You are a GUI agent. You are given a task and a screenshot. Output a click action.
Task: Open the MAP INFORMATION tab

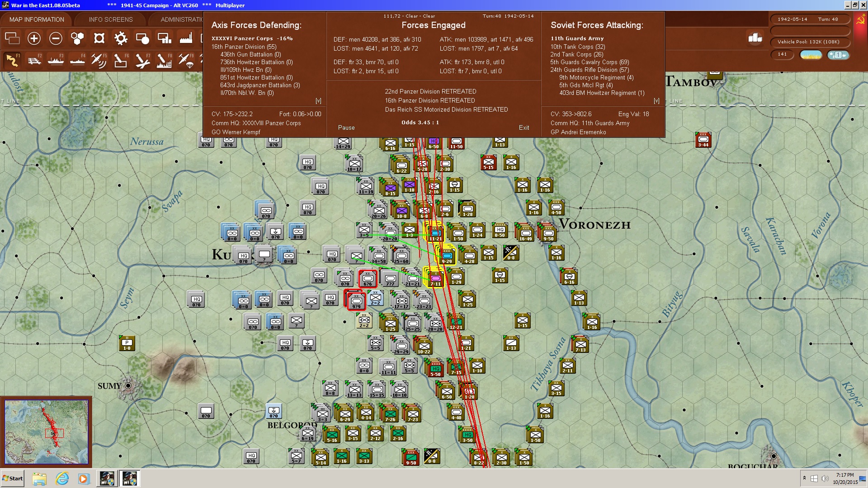tap(37, 19)
